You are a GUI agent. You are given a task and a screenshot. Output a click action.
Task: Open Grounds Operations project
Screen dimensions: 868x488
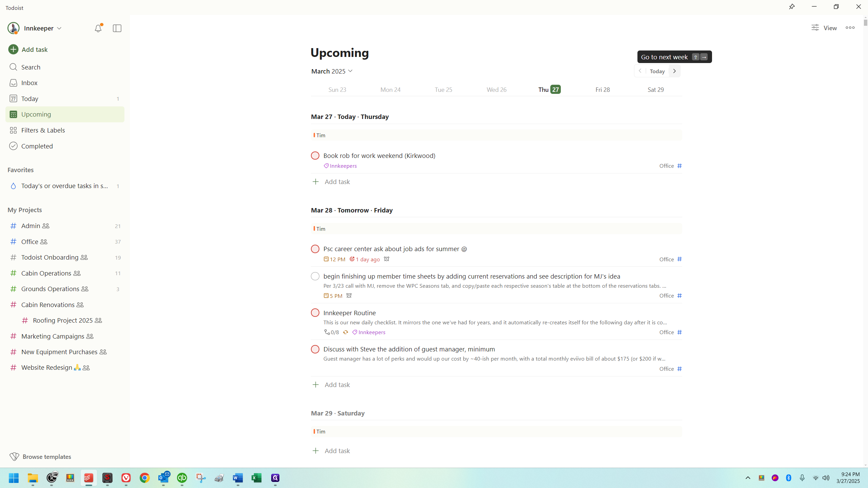pos(65,289)
